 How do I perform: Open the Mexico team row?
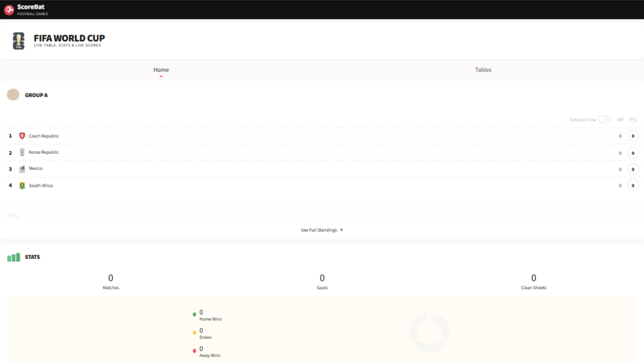[322, 169]
